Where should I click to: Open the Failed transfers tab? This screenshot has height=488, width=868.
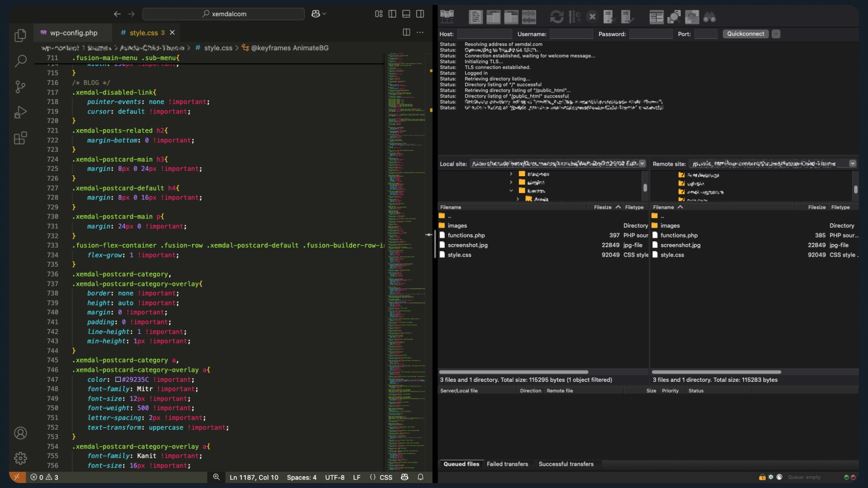point(507,464)
